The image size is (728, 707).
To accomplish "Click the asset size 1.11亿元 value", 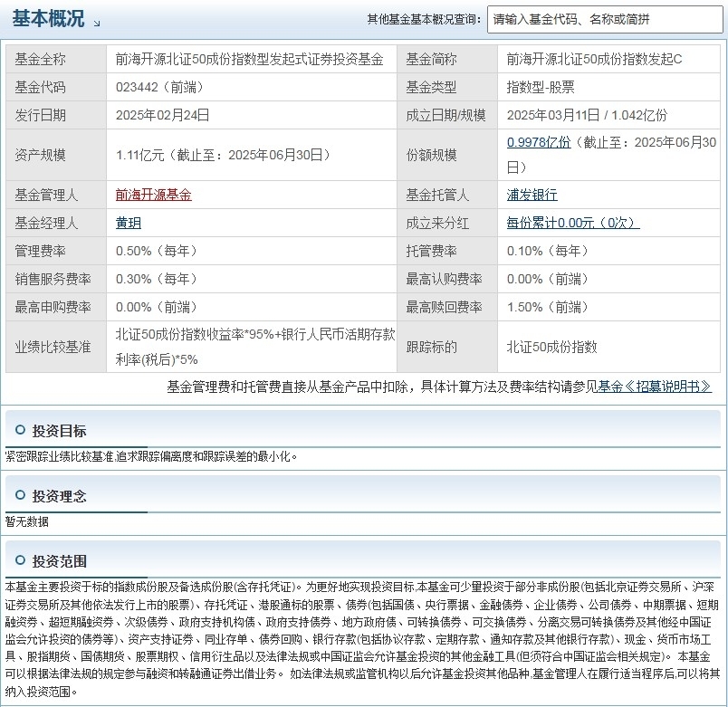I will point(224,155).
